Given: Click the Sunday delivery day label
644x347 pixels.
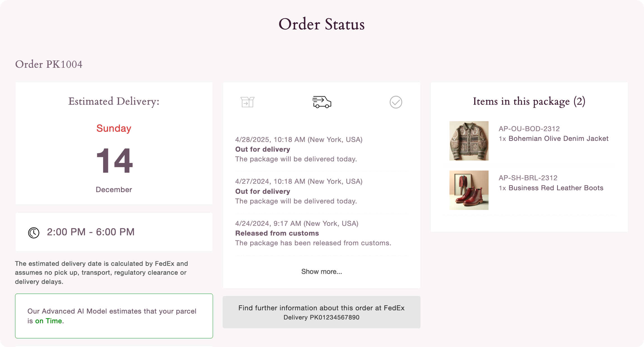Looking at the screenshot, I should click(x=114, y=128).
